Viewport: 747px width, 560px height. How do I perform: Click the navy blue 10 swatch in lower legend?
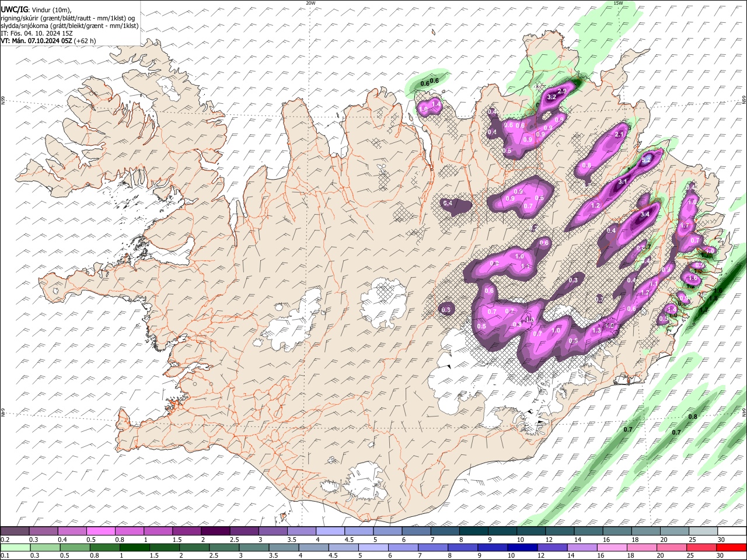(x=522, y=547)
